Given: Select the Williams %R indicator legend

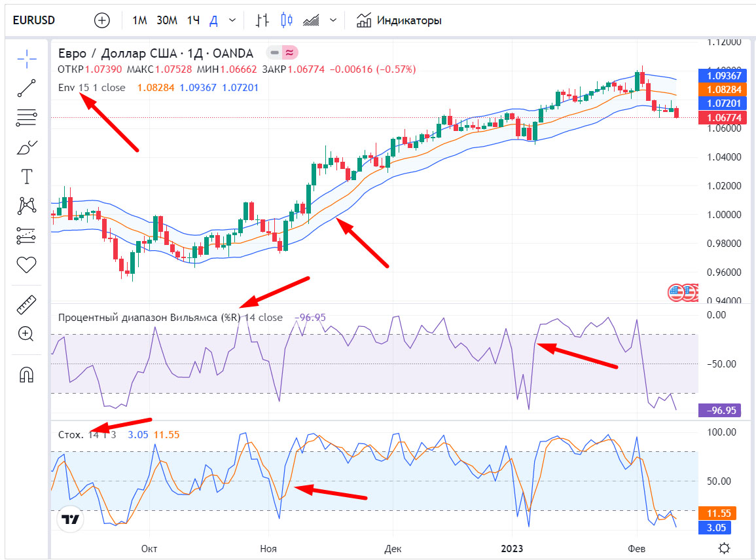Looking at the screenshot, I should point(170,318).
